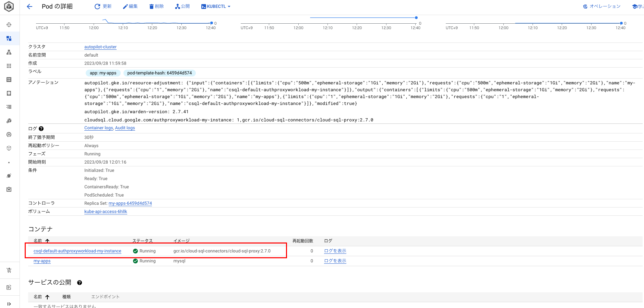This screenshot has width=644, height=308.
Task: Open the my-apps container link
Action: tap(42, 261)
